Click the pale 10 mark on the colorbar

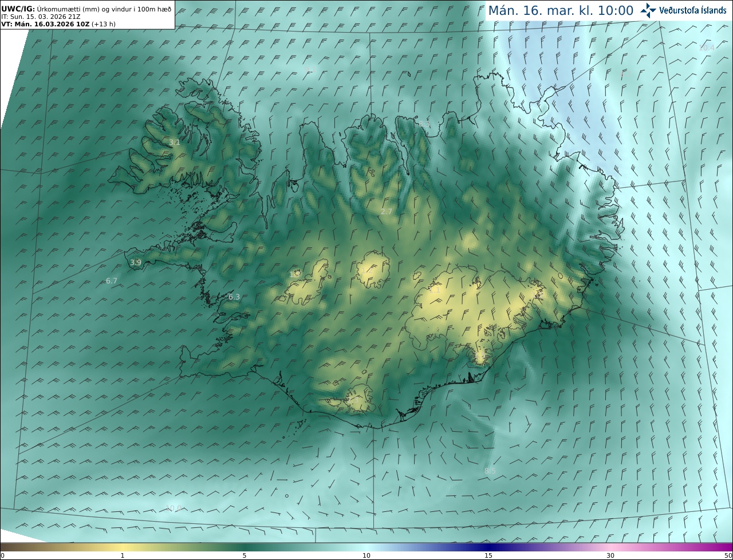366,555
